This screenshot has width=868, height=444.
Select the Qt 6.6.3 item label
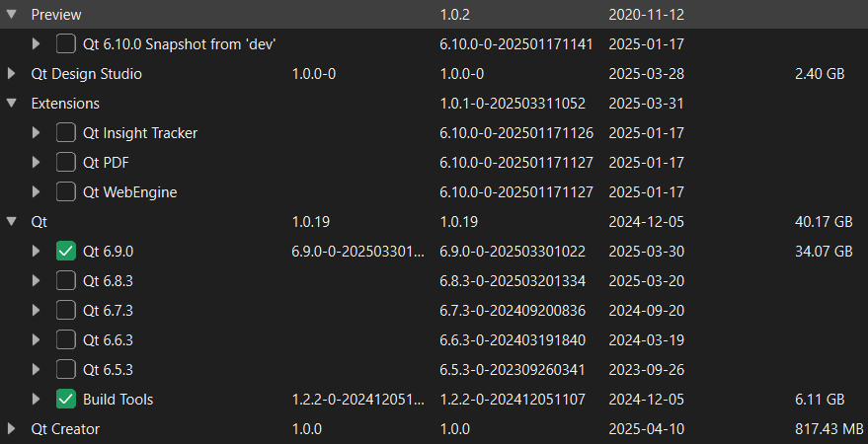(x=108, y=340)
